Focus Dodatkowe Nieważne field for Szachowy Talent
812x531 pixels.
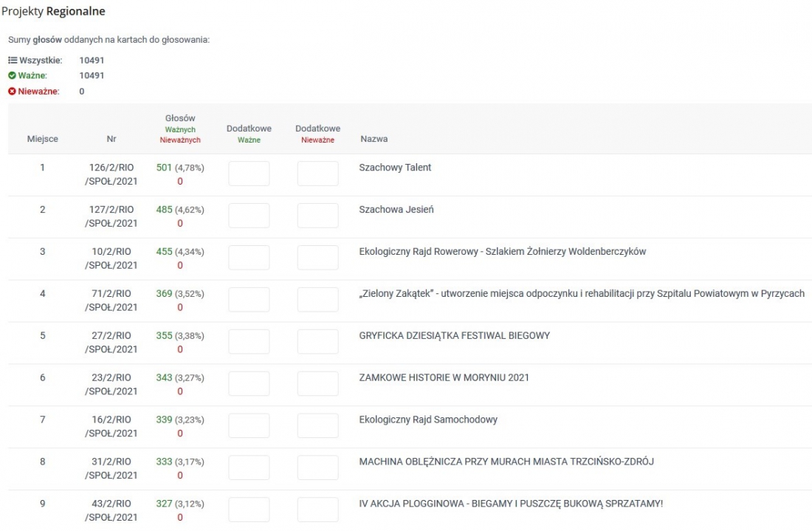coord(317,174)
